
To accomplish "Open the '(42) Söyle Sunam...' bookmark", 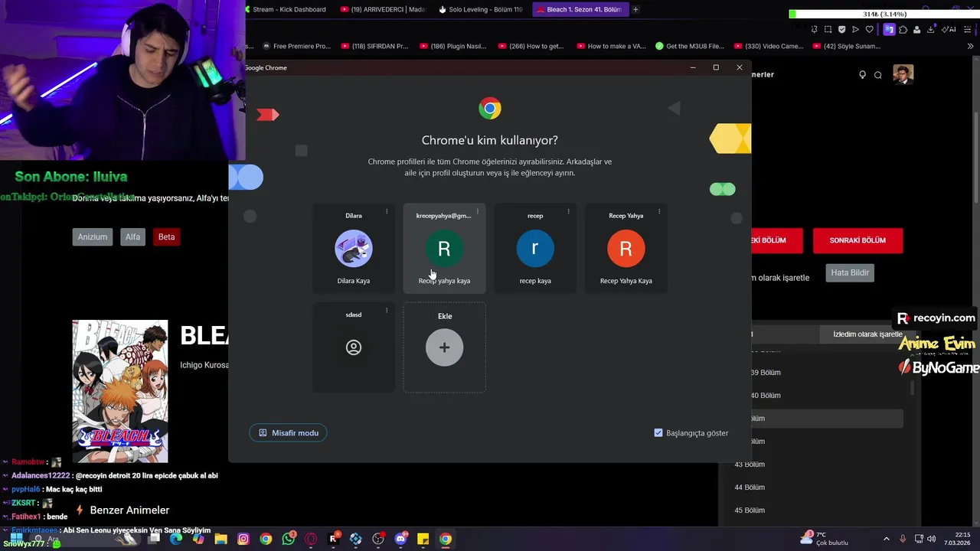I will pos(846,46).
